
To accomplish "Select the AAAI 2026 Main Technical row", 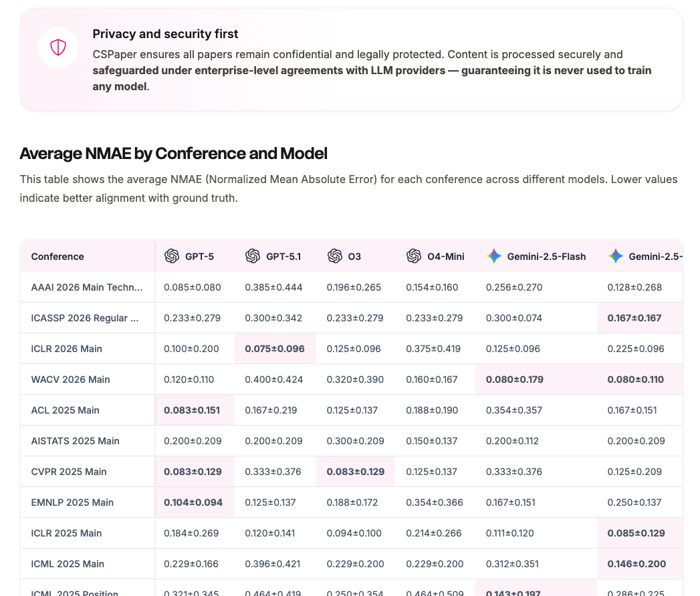I will 87,287.
